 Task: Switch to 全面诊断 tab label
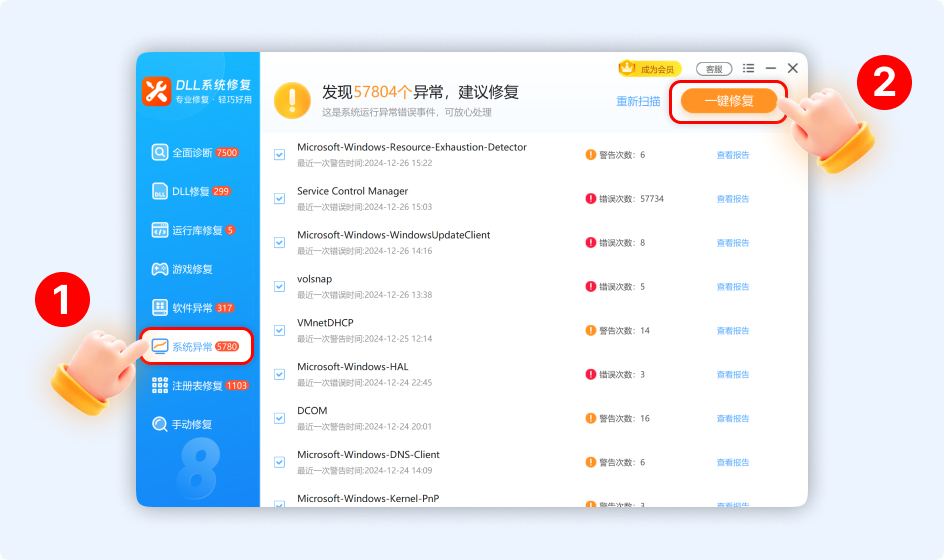[x=192, y=153]
